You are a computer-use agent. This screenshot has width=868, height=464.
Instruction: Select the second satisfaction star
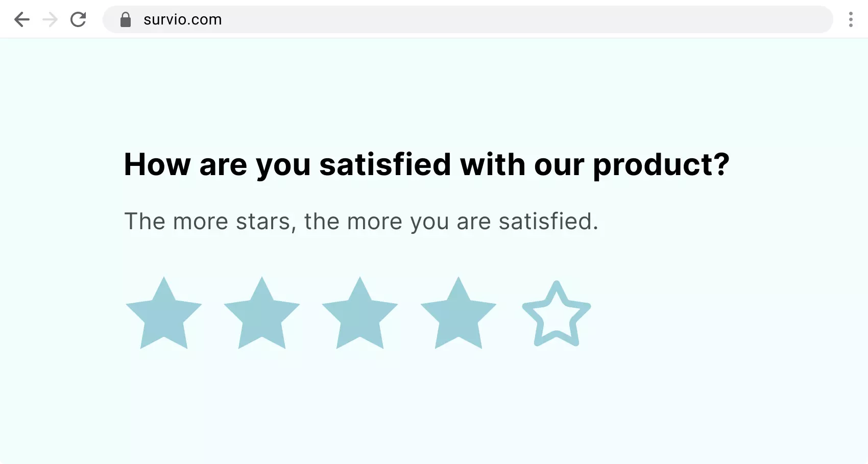click(262, 312)
